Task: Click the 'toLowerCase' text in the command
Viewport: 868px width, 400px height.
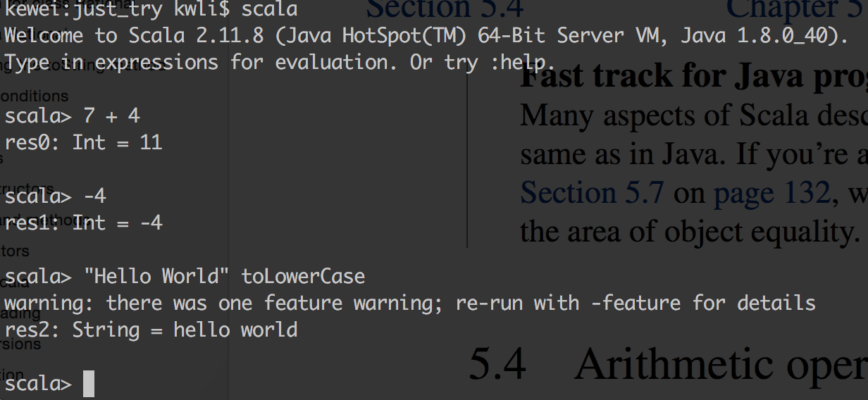Action: [303, 276]
